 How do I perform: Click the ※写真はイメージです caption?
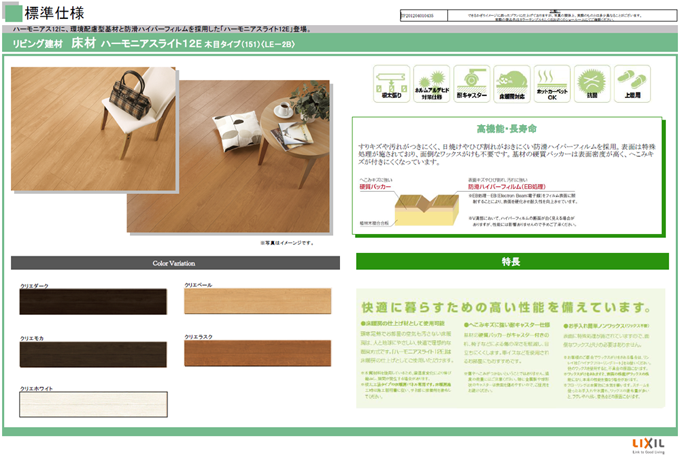[x=287, y=243]
